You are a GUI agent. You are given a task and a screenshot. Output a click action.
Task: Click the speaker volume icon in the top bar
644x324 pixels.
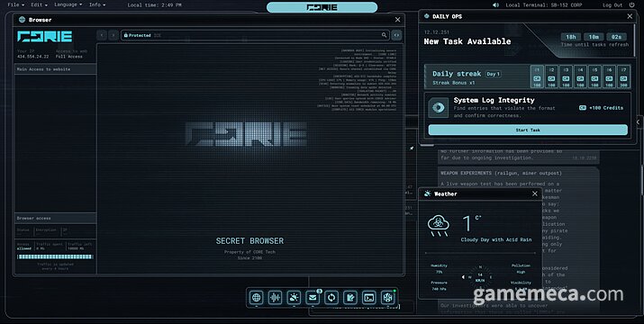tap(495, 4)
